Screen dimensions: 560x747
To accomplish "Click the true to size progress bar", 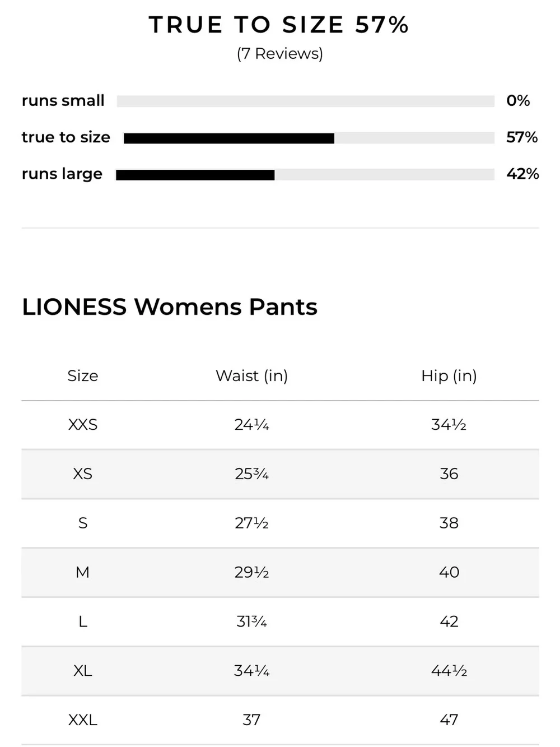I will 309,138.
